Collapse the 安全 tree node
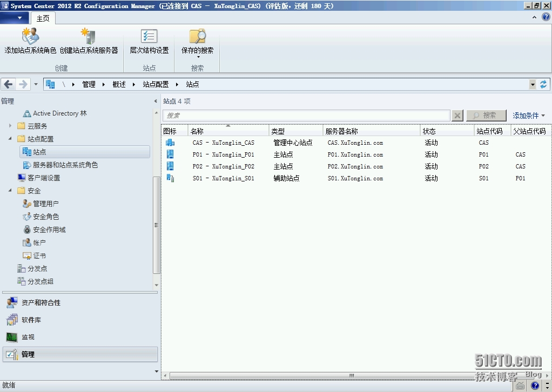 point(10,191)
